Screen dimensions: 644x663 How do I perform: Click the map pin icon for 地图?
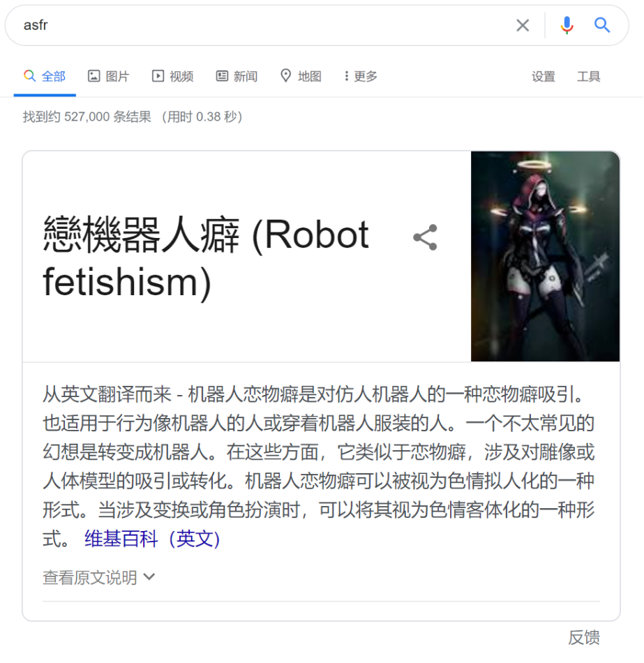[286, 76]
